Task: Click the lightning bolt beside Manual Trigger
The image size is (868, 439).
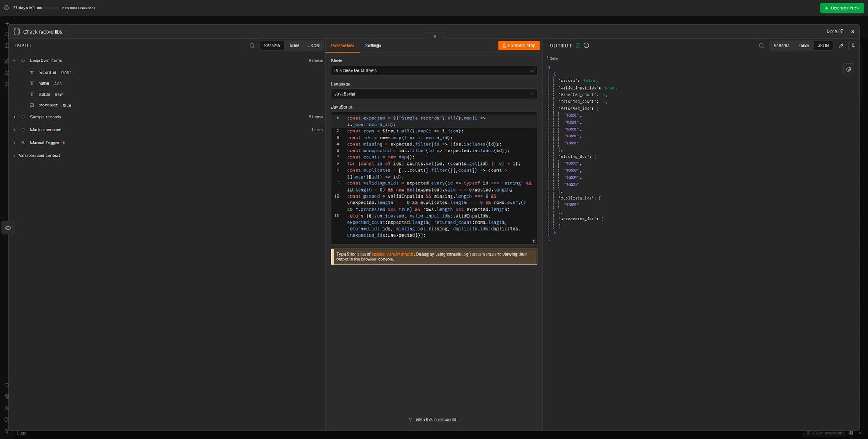Action: coord(63,143)
